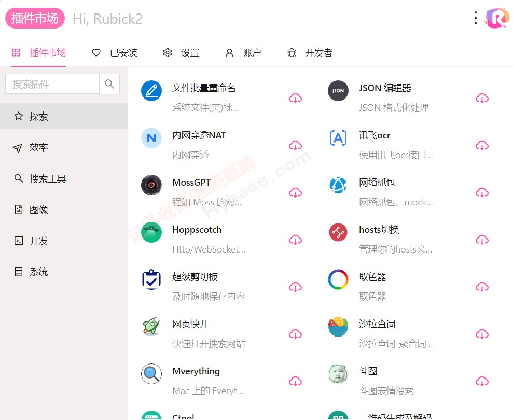Click the JSON 格式化处理 description

point(394,108)
